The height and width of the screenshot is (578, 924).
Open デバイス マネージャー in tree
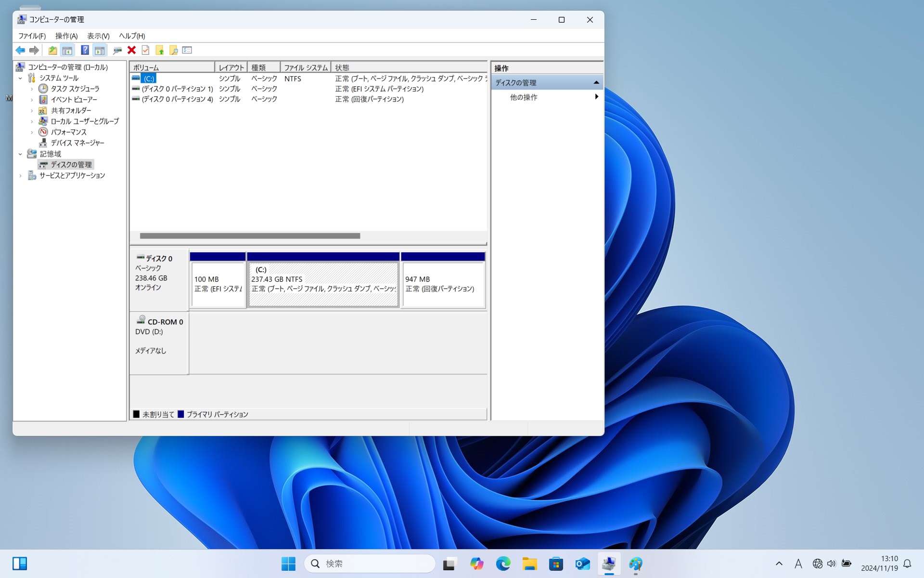pyautogui.click(x=77, y=143)
